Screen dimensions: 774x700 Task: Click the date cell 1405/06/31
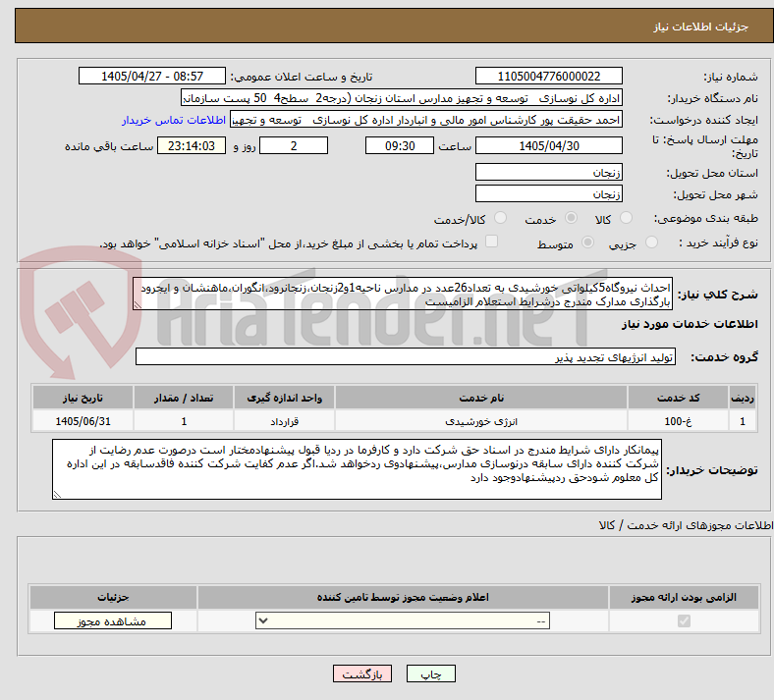click(x=83, y=421)
